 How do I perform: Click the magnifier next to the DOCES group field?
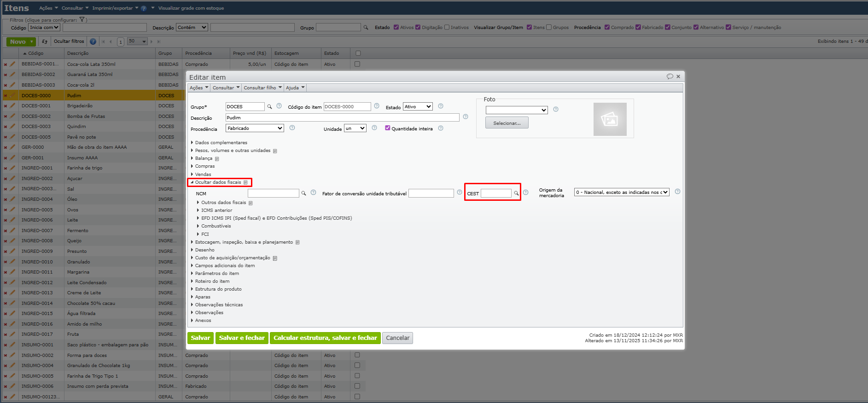click(x=270, y=107)
